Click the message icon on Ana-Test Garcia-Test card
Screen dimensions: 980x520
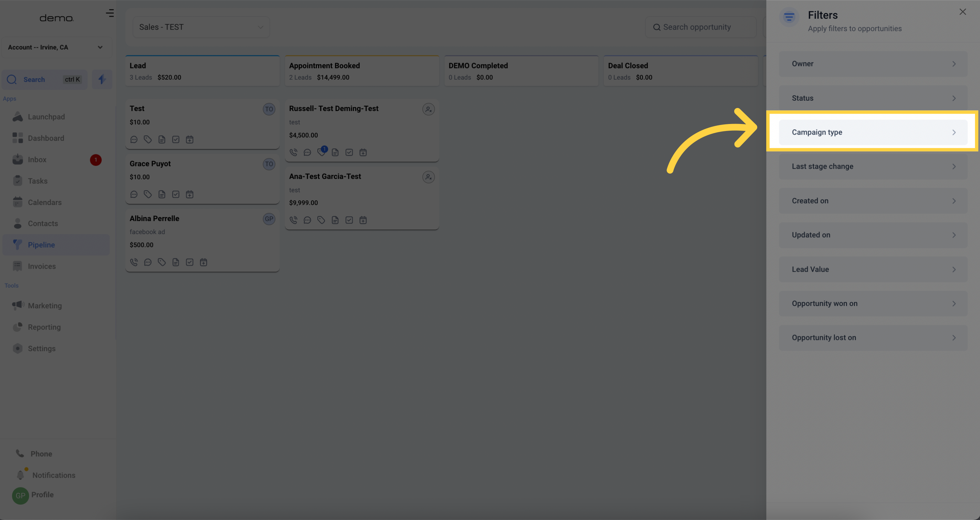pyautogui.click(x=307, y=220)
